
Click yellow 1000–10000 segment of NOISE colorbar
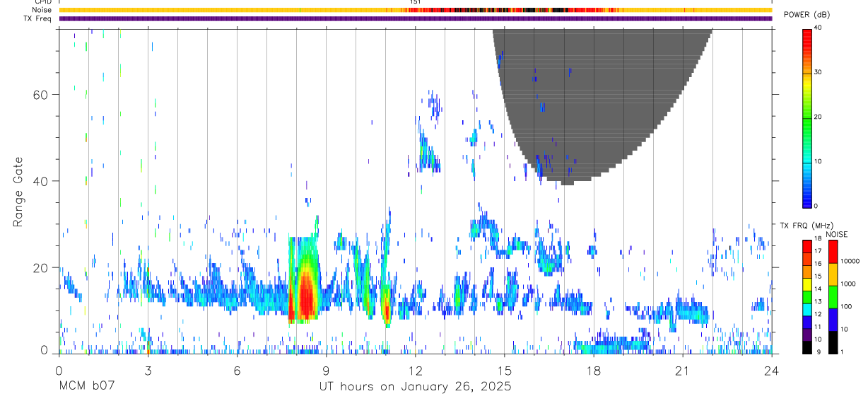coord(833,274)
